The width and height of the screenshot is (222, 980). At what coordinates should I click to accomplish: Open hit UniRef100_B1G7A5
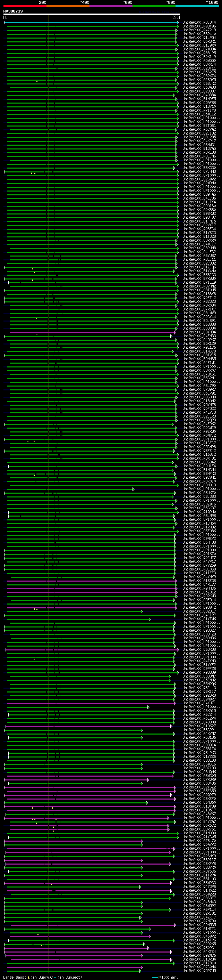[x=199, y=148]
